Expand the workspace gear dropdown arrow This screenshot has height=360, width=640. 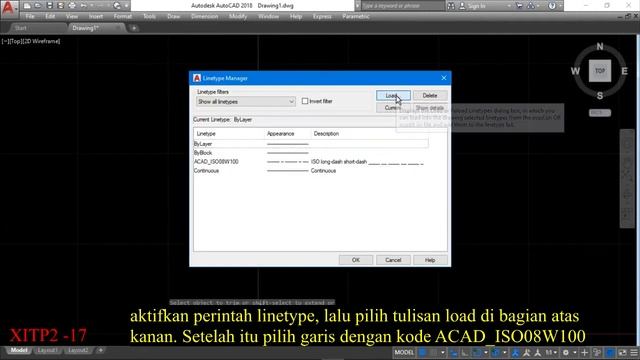[x=574, y=352]
